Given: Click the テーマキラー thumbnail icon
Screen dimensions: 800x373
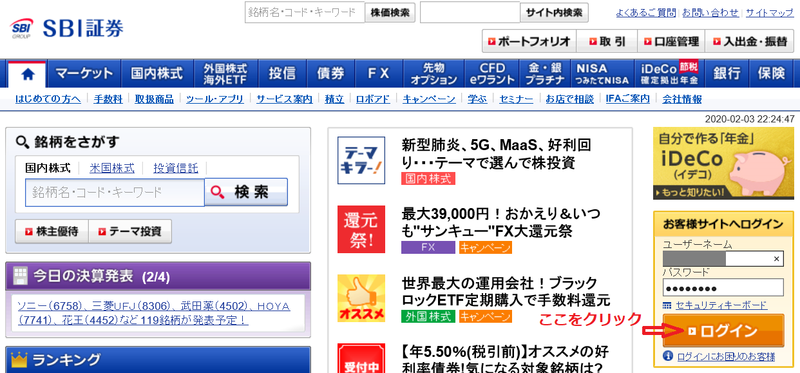Looking at the screenshot, I should point(361,160).
